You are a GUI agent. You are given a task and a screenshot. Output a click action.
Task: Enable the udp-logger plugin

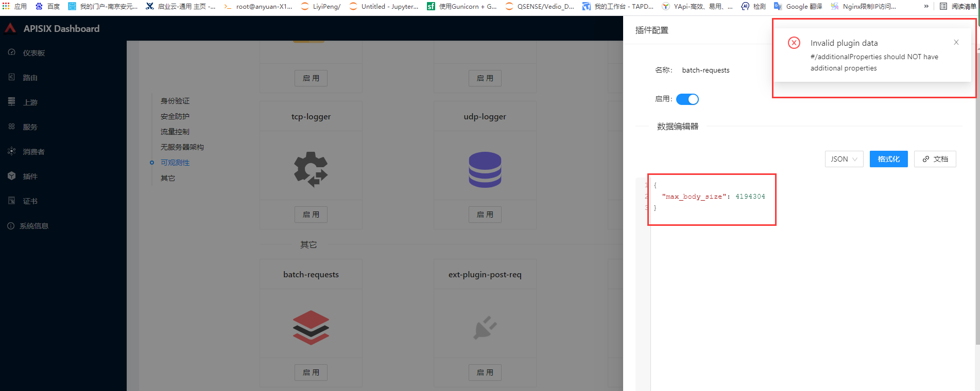tap(485, 215)
